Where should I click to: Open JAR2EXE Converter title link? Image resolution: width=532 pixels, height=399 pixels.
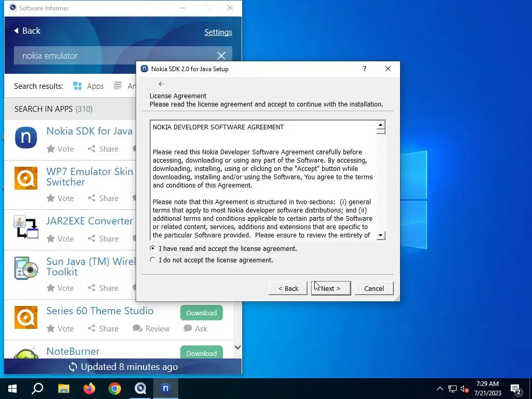89,221
